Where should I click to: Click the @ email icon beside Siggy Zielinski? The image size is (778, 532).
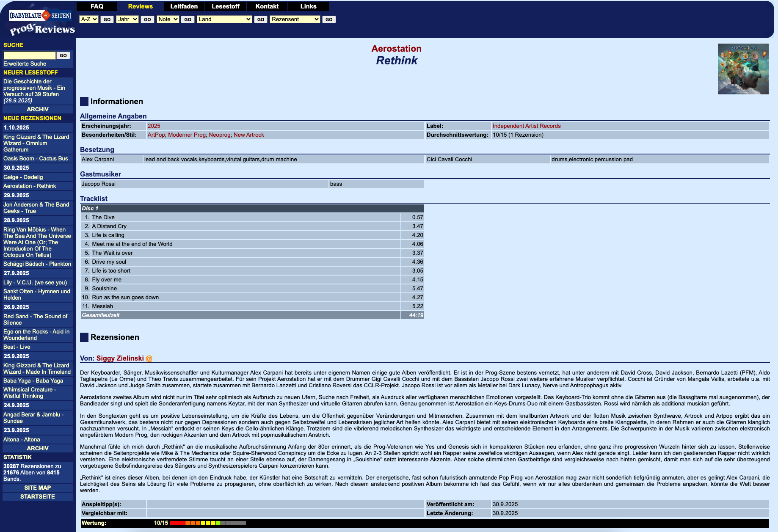point(149,358)
